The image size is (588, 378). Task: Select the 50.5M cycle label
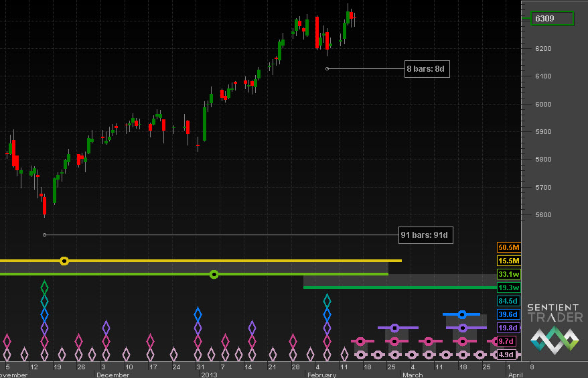pos(508,248)
